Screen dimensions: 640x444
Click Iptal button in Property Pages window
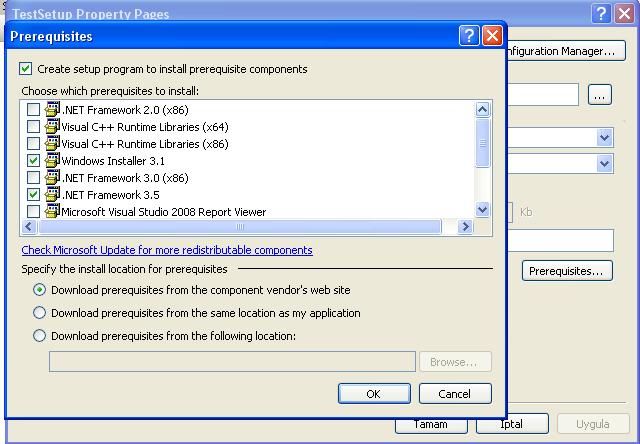(x=512, y=424)
